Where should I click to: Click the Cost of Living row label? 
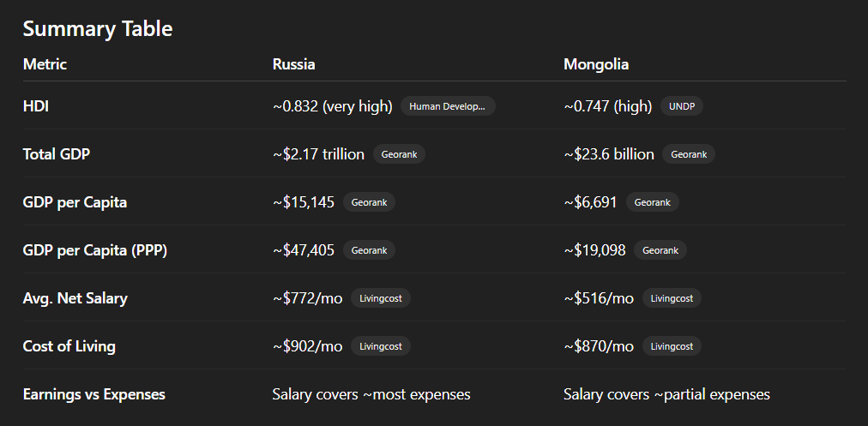coord(69,347)
